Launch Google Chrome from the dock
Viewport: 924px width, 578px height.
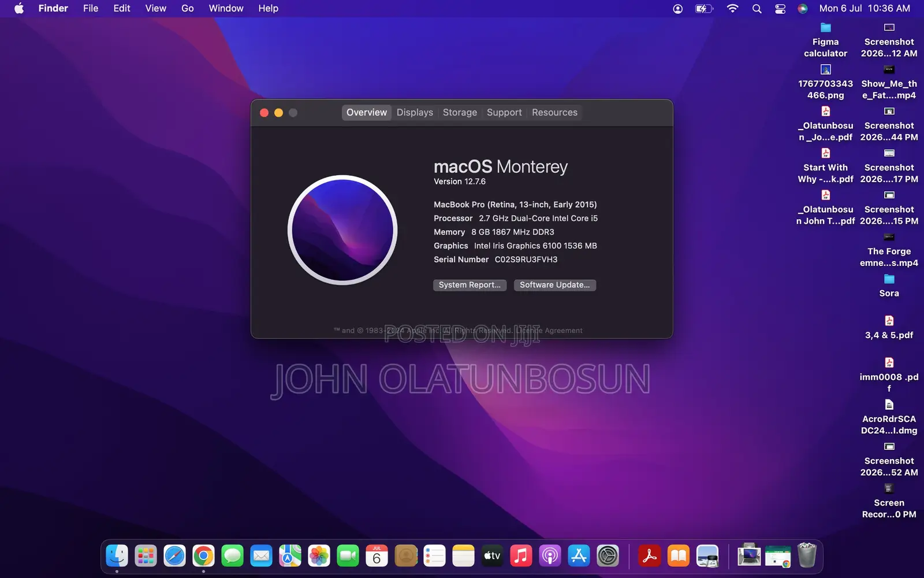(204, 556)
